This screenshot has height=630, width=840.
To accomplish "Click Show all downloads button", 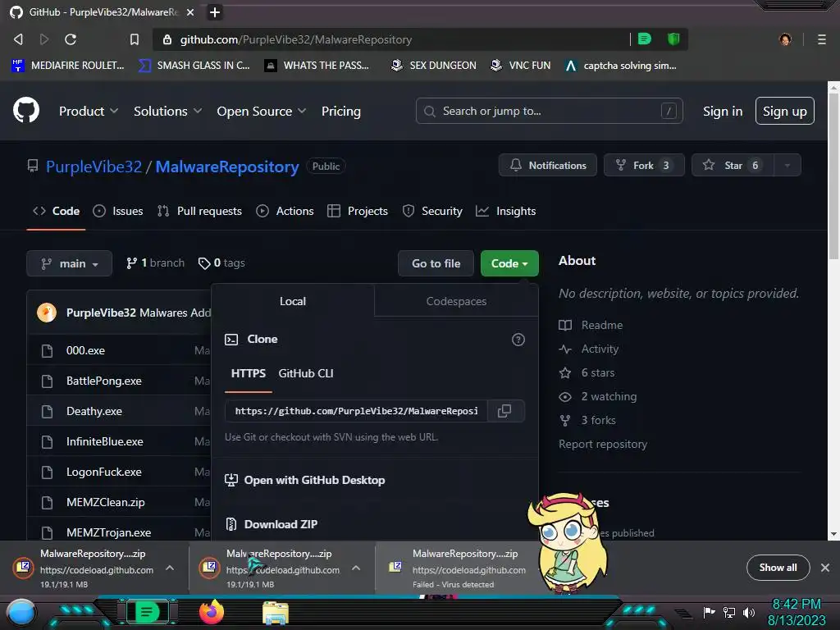I will click(778, 568).
